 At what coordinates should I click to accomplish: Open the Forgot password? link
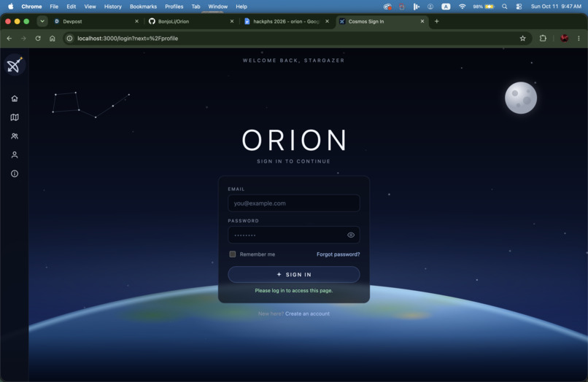click(338, 254)
